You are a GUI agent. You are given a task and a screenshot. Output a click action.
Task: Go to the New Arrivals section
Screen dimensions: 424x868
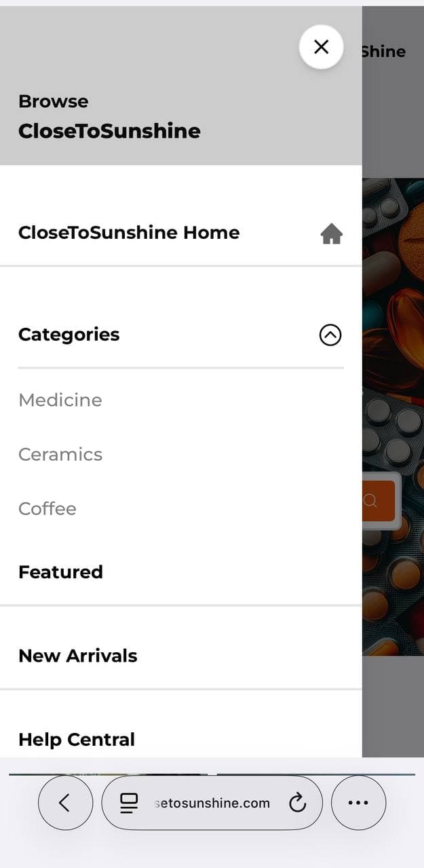tap(78, 656)
